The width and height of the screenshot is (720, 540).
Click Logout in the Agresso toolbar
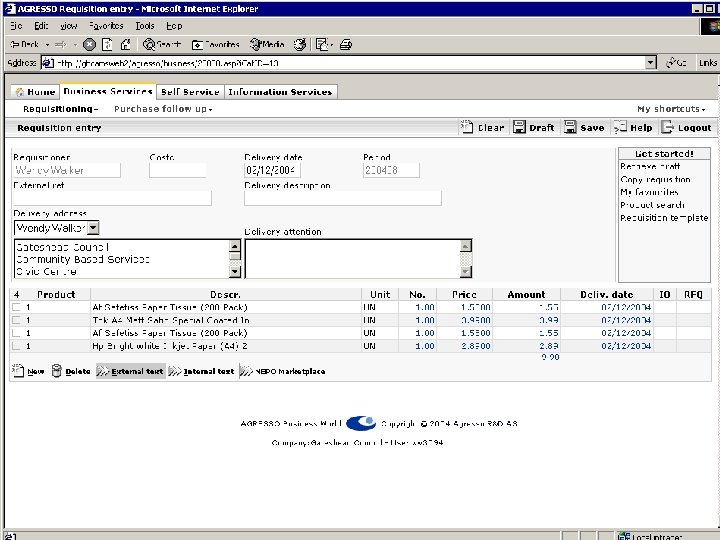(x=686, y=127)
